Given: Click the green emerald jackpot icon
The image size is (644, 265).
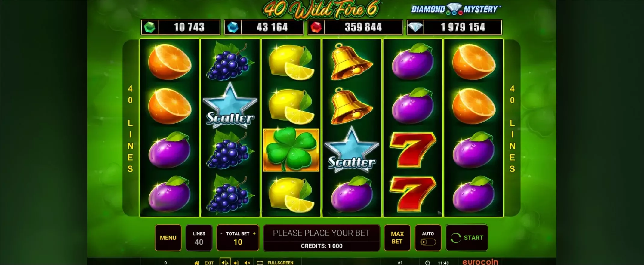Looking at the screenshot, I should coord(149,27).
